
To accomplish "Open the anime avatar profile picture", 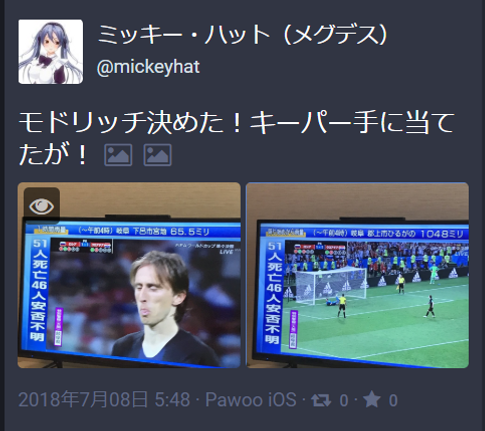I will coord(51,52).
